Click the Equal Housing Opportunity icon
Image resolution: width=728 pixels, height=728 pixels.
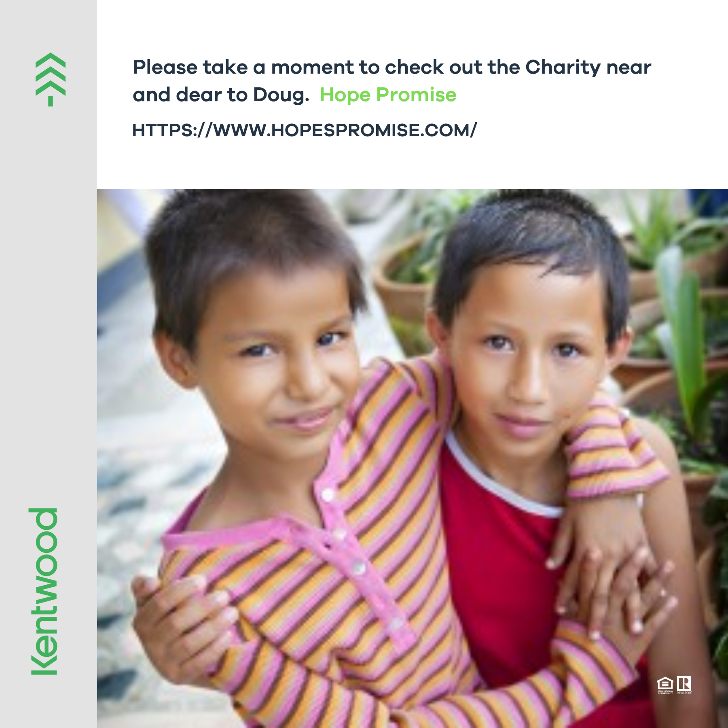pos(665,685)
